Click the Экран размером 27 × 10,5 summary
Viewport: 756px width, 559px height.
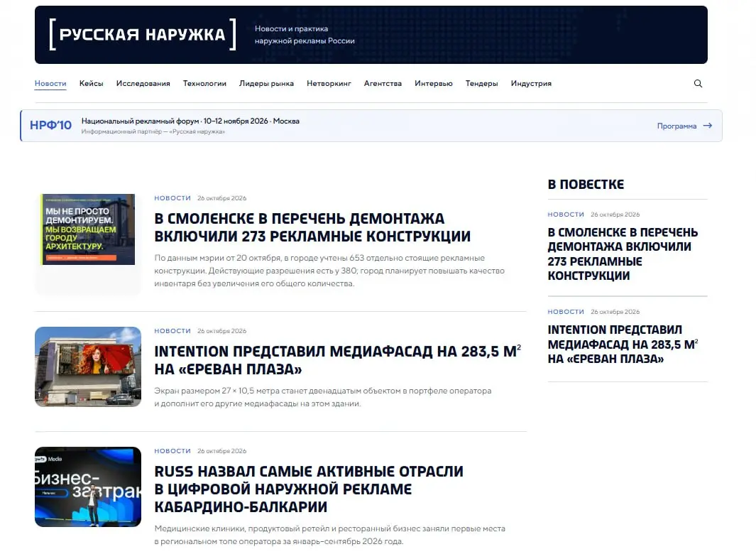[x=322, y=397]
